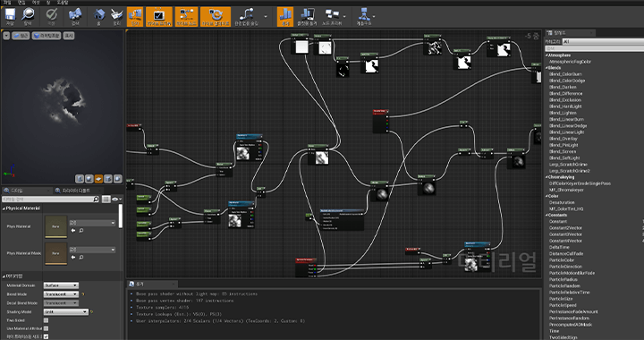Click browse magnifier under Phys Material Mask

[81, 257]
